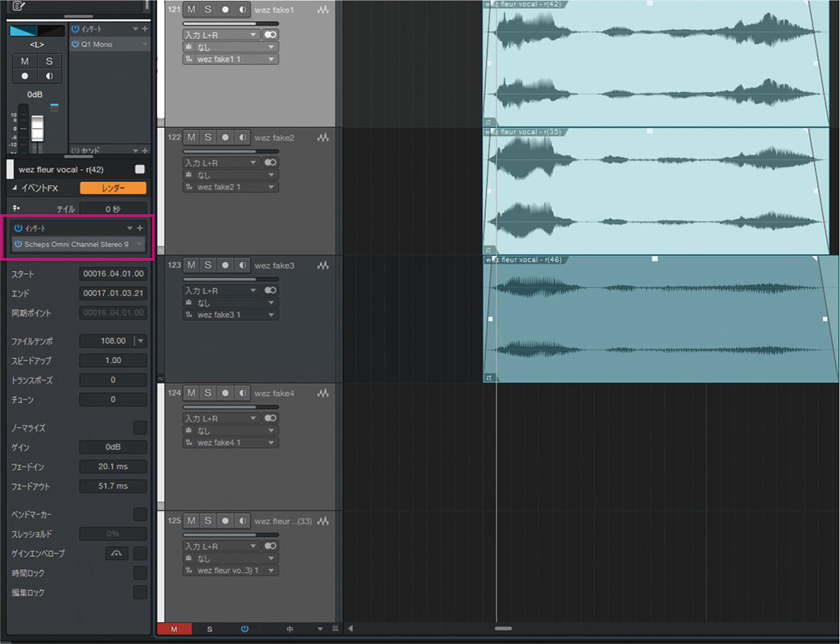Mute track 125 wez fleur
Viewport: 840px width, 644px height.
[191, 521]
